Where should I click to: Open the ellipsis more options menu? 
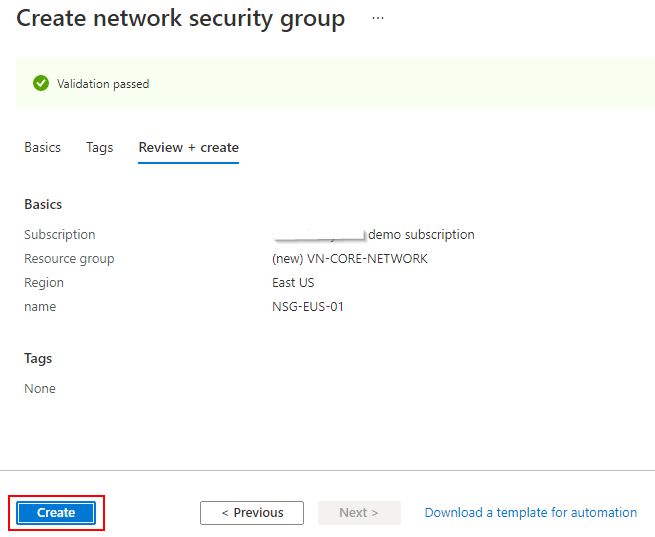[x=377, y=19]
